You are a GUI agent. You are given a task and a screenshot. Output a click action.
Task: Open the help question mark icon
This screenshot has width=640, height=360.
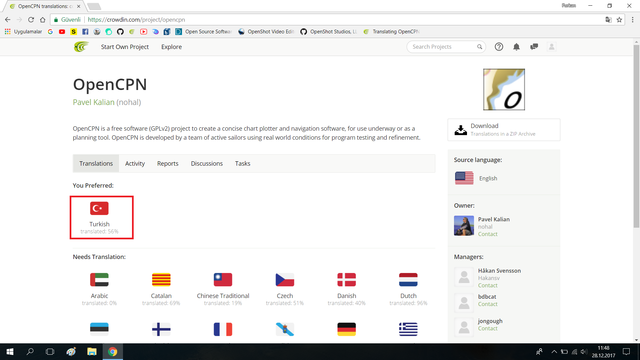pyautogui.click(x=499, y=47)
